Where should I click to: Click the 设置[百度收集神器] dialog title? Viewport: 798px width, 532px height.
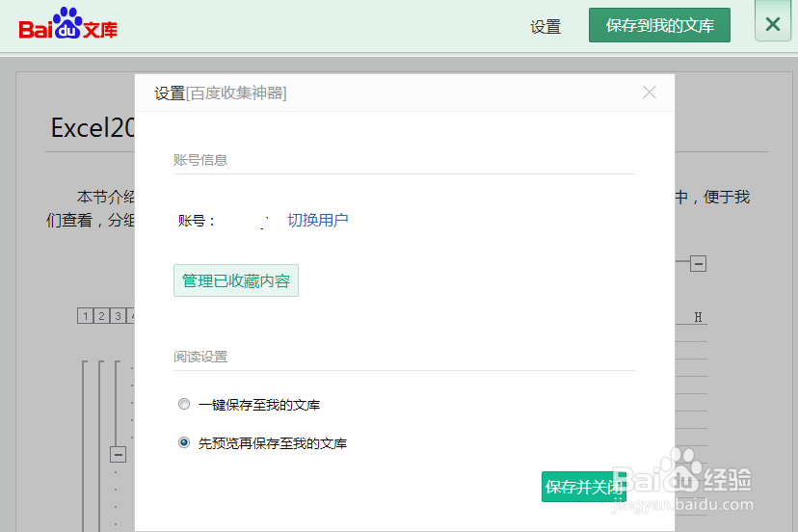coord(221,93)
